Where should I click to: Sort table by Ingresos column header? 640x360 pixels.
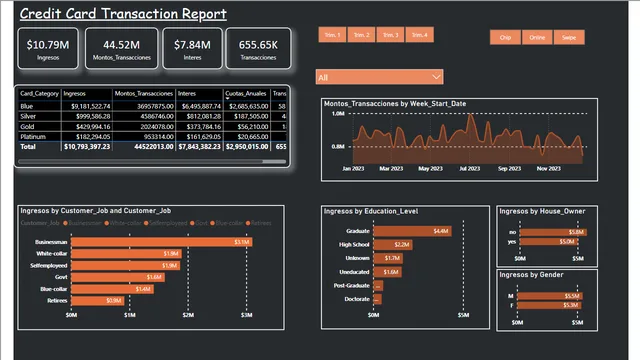point(75,93)
